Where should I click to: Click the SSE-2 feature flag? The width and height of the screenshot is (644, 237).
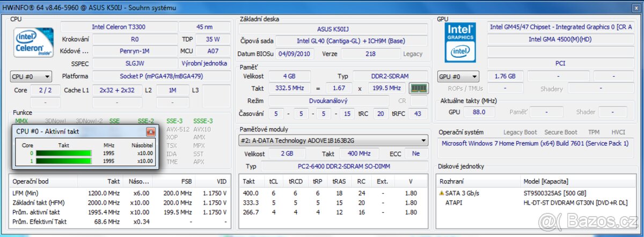tap(146, 121)
